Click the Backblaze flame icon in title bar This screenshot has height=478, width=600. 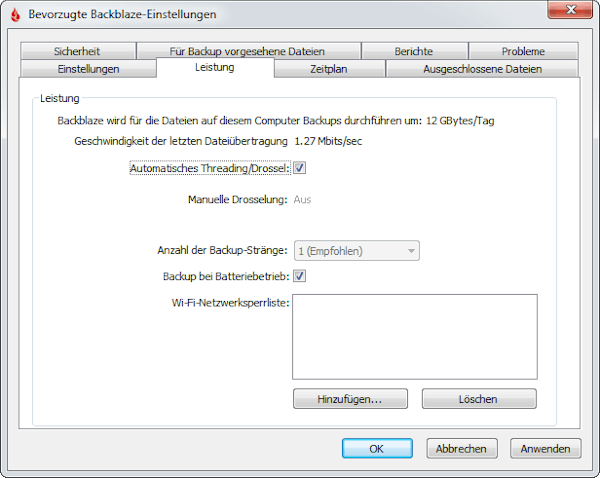tap(15, 15)
